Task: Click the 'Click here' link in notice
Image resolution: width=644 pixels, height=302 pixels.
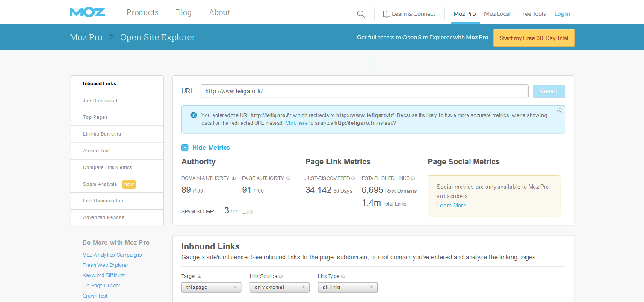Action: click(x=296, y=123)
